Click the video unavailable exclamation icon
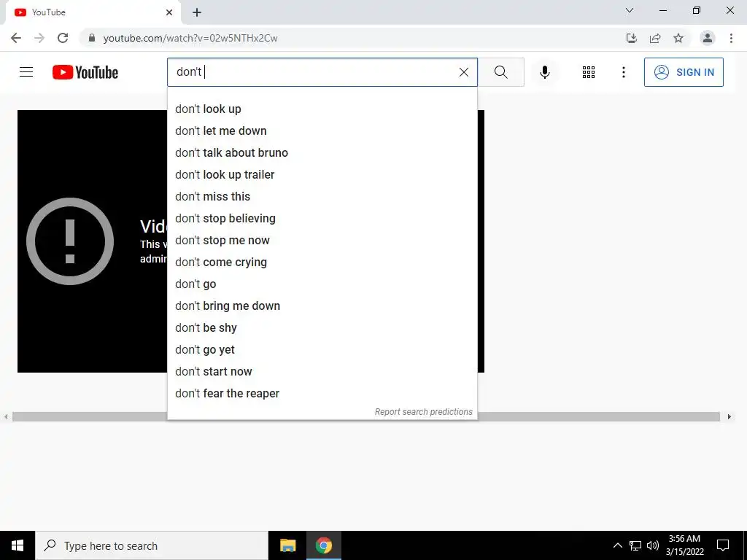 70,241
